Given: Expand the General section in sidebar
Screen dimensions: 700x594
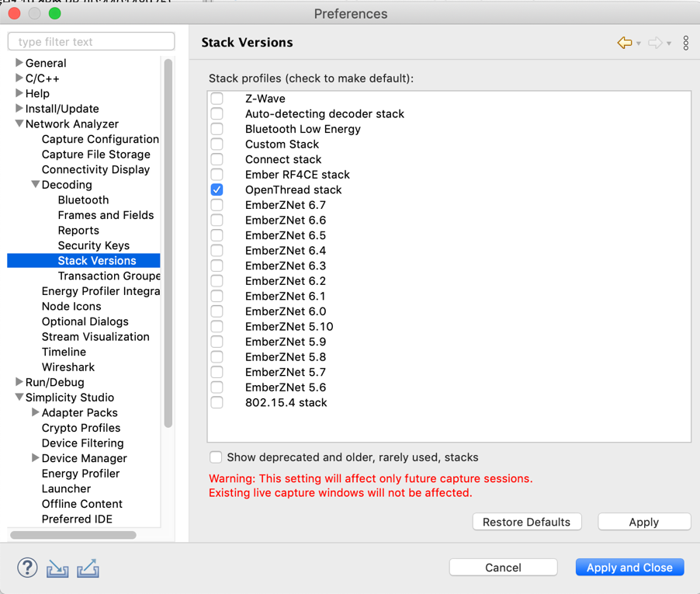Looking at the screenshot, I should pyautogui.click(x=17, y=63).
